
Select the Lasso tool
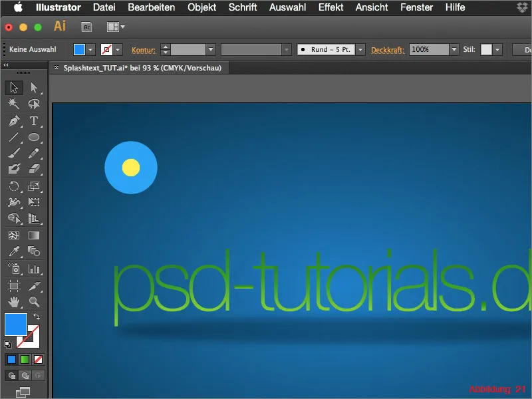(34, 104)
